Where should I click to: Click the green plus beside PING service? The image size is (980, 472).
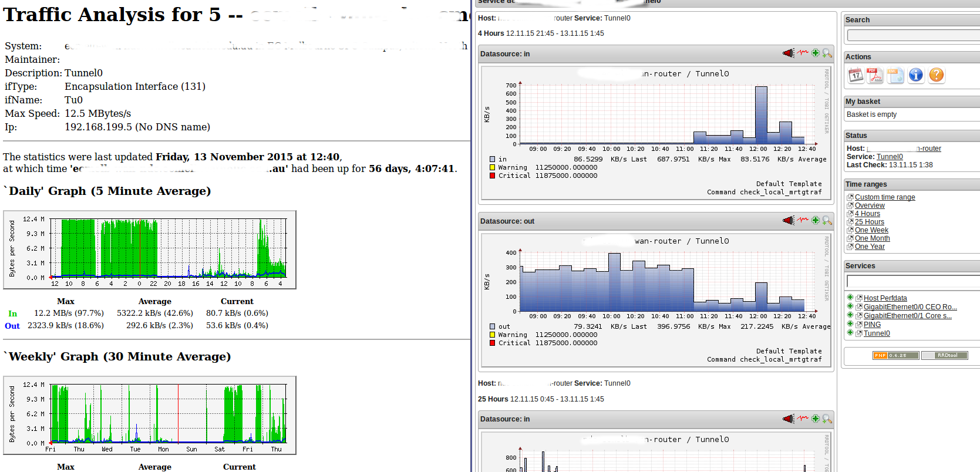point(850,324)
